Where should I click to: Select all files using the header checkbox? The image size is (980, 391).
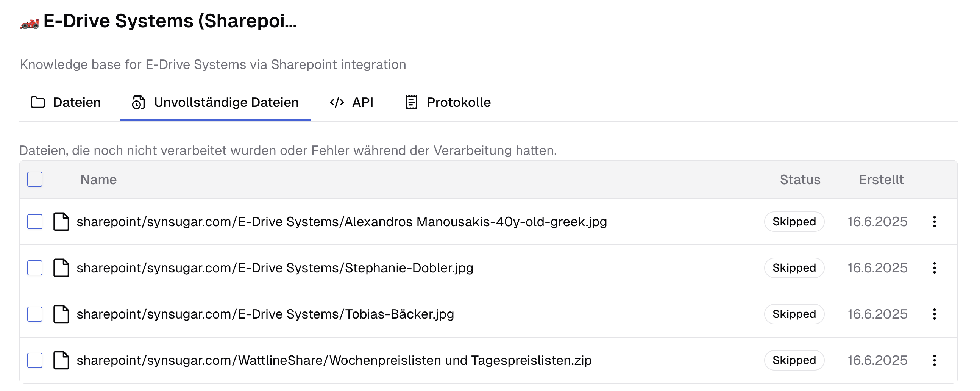click(34, 179)
